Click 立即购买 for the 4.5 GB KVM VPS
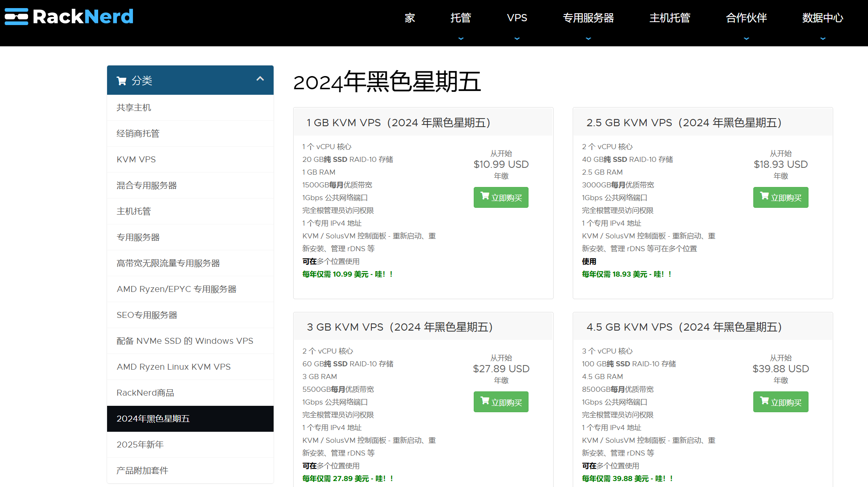 780,402
